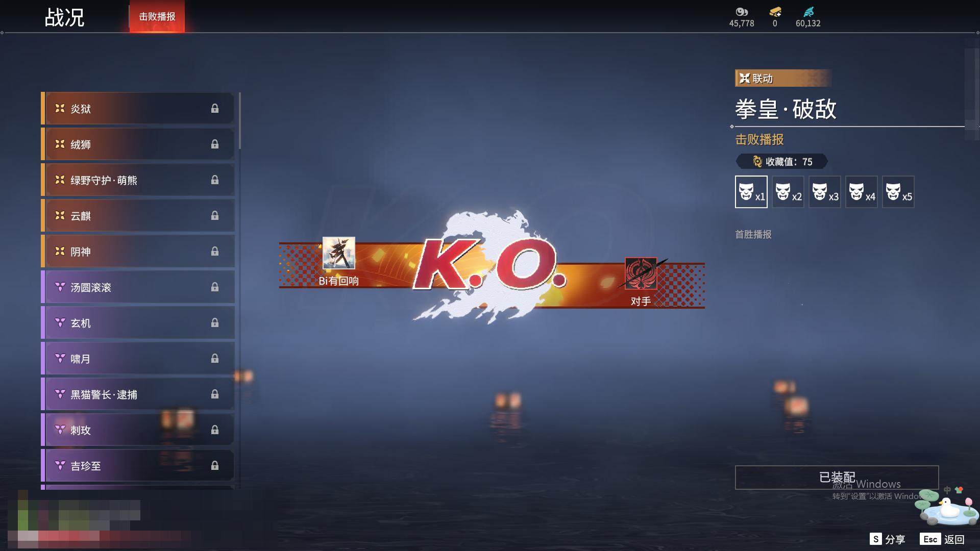Click the Esc 返回 button
The image size is (980, 551).
click(x=942, y=539)
